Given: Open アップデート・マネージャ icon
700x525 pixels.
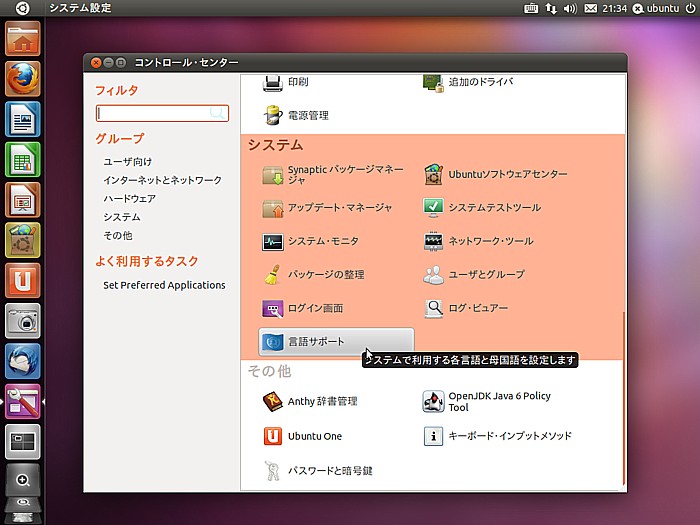Looking at the screenshot, I should click(x=272, y=208).
